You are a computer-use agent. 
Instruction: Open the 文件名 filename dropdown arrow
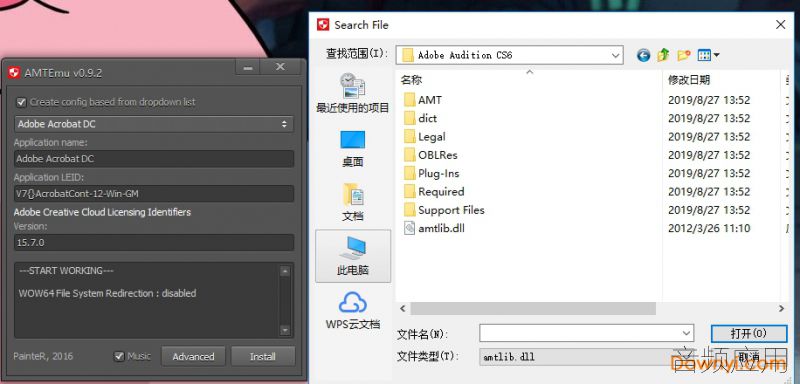[x=686, y=334]
